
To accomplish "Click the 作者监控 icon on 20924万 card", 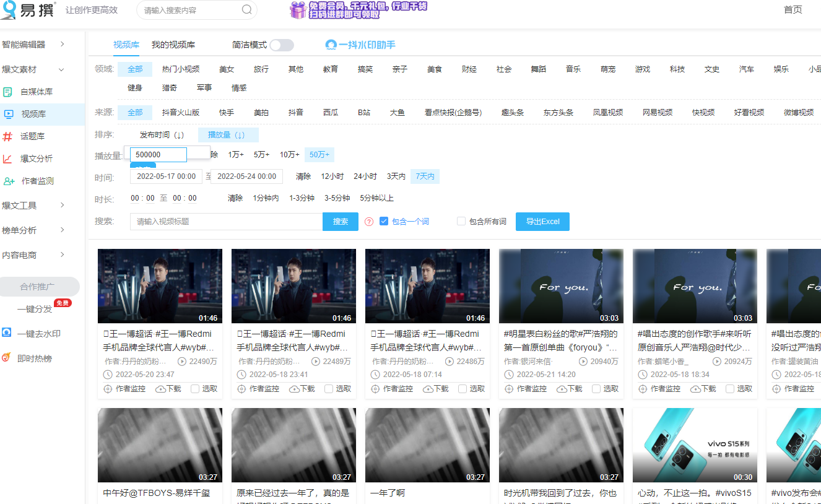I will tap(643, 389).
